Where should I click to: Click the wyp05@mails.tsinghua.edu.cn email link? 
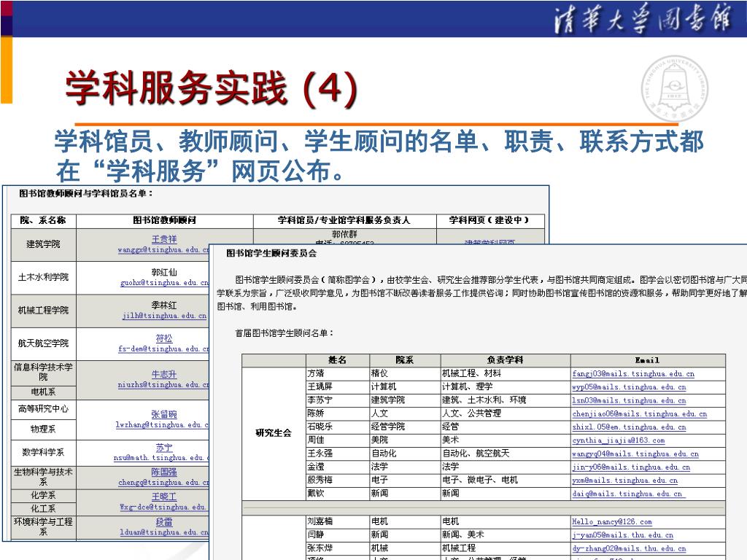point(629,387)
